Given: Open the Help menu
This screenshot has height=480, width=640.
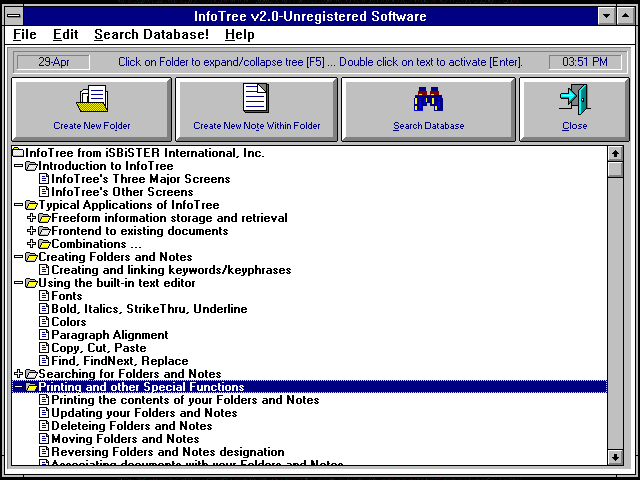Looking at the screenshot, I should 239,35.
